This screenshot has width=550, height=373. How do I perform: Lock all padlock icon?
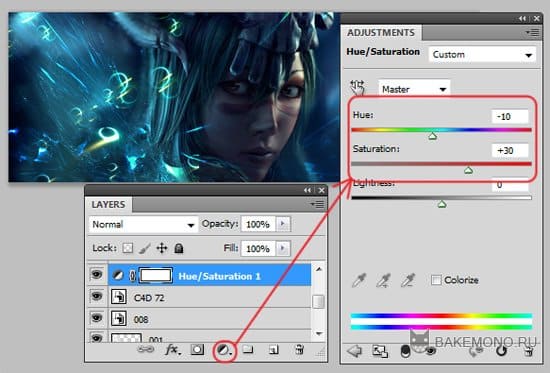[x=179, y=248]
